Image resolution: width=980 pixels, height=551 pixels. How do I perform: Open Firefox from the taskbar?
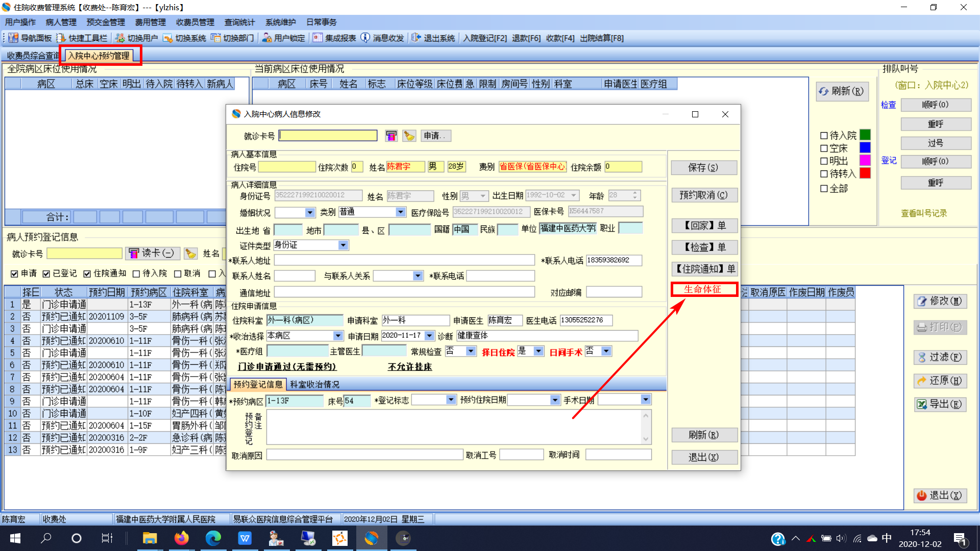(181, 538)
